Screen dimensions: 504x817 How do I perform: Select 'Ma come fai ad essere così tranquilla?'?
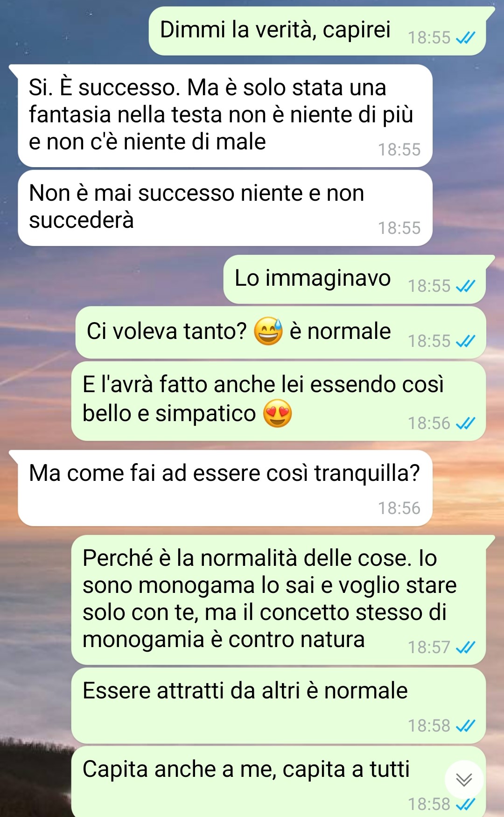tap(225, 488)
